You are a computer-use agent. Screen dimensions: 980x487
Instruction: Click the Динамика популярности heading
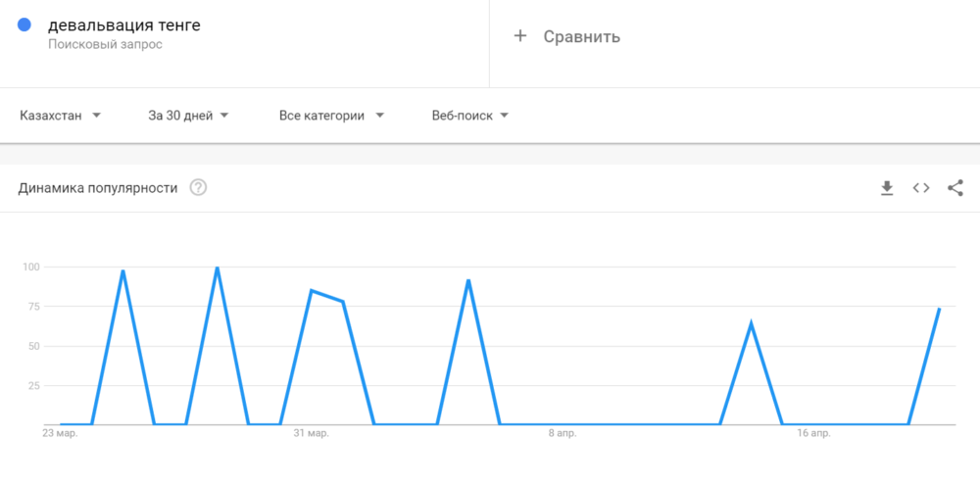tap(98, 188)
